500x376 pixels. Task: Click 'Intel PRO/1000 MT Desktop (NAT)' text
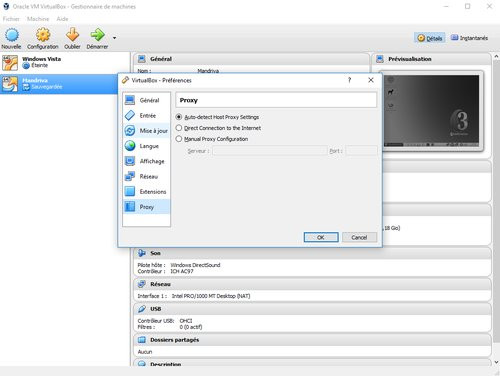click(211, 296)
